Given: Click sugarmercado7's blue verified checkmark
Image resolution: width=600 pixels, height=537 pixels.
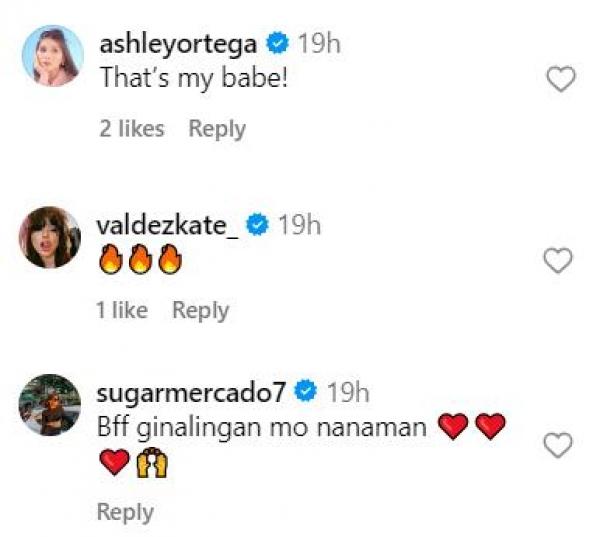Looking at the screenshot, I should click(308, 391).
